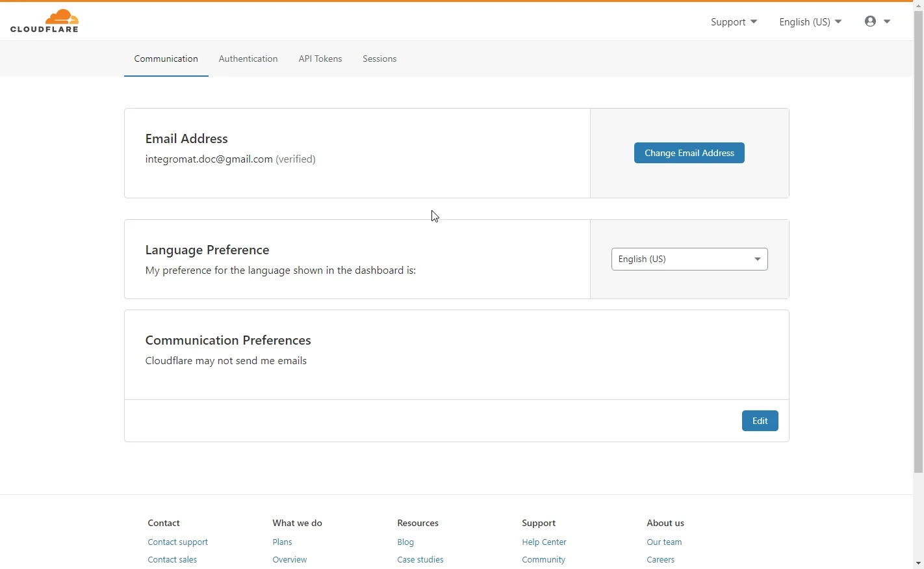Follow the Overview footer link
The height and width of the screenshot is (569, 924).
(290, 560)
